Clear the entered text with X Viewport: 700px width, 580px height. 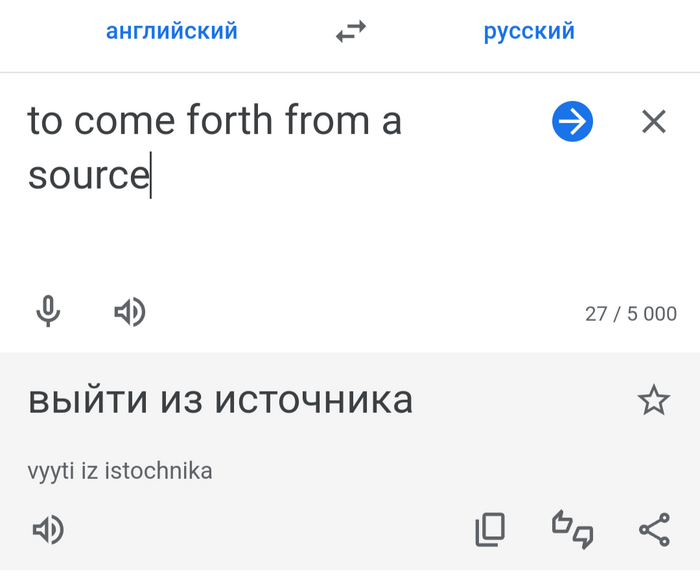(x=653, y=122)
